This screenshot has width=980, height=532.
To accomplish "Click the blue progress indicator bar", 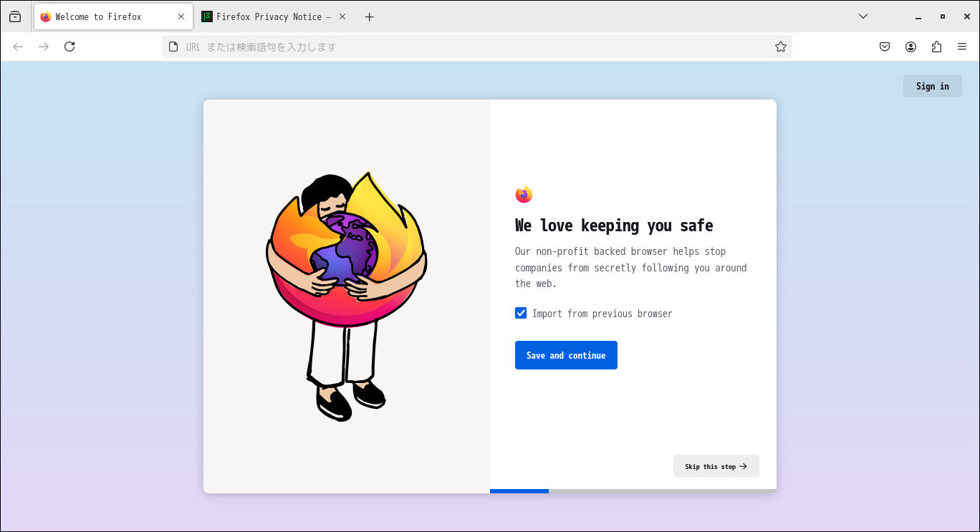I will 519,491.
